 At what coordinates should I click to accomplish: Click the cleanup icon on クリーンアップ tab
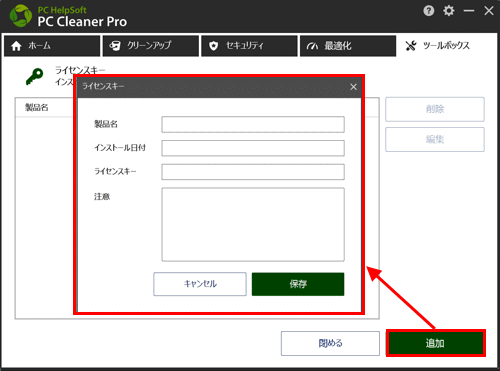coord(115,46)
